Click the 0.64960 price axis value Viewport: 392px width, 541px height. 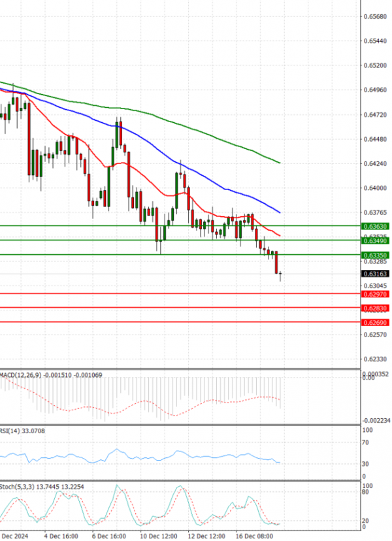tap(376, 90)
